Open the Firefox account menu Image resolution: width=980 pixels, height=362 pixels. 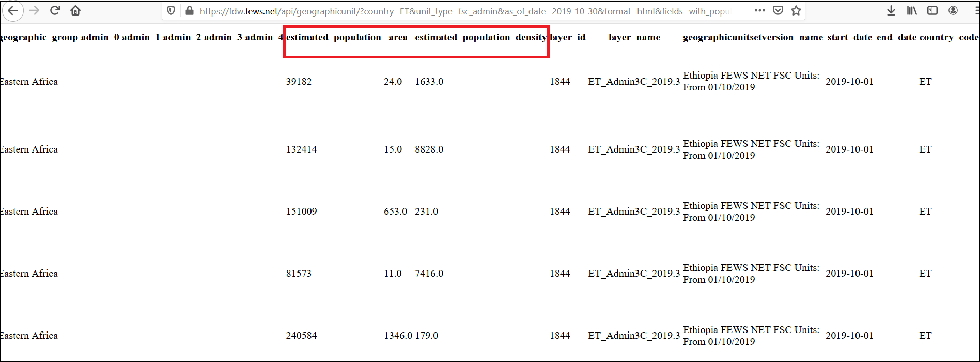point(953,11)
